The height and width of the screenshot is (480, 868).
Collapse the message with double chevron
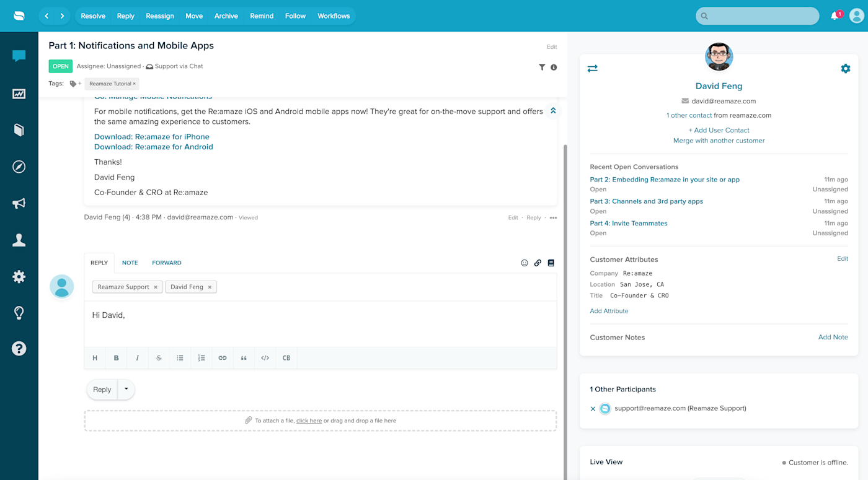pyautogui.click(x=553, y=111)
